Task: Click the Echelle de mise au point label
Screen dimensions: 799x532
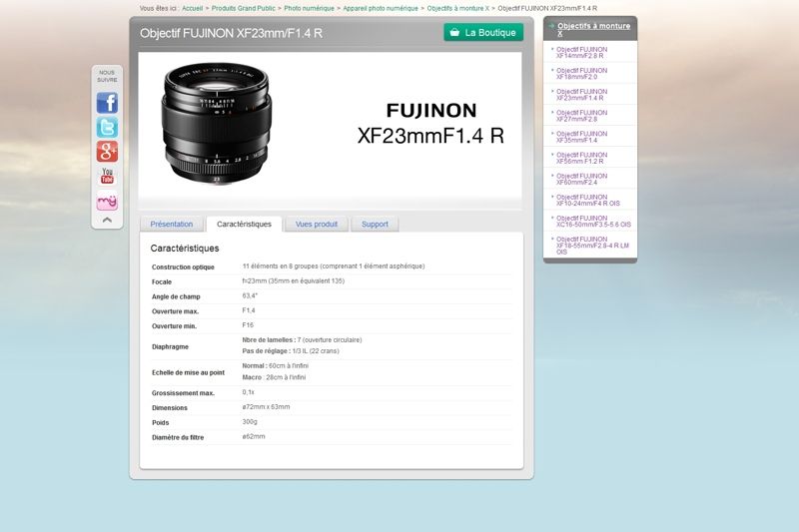Action: [188, 372]
